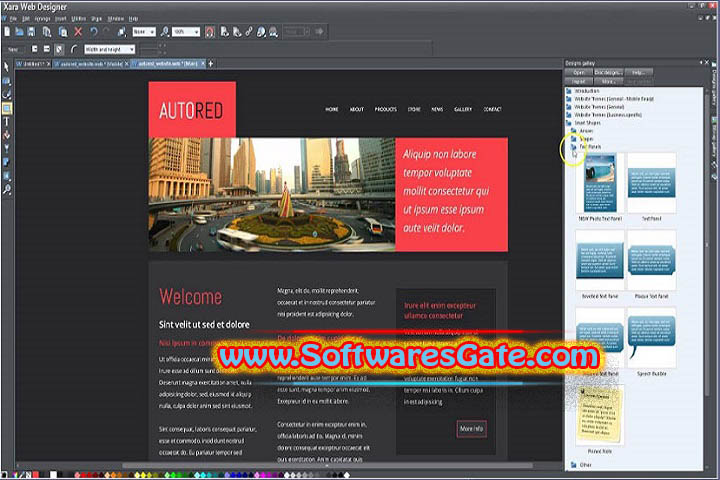Click the Undo arrow icon
This screenshot has width=720, height=480.
pyautogui.click(x=94, y=32)
